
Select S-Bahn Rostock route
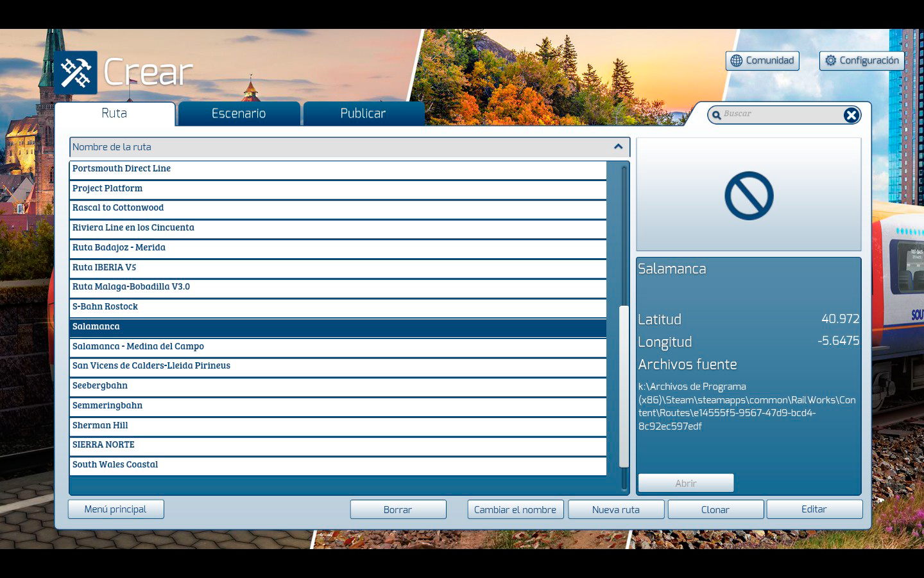[x=338, y=307]
